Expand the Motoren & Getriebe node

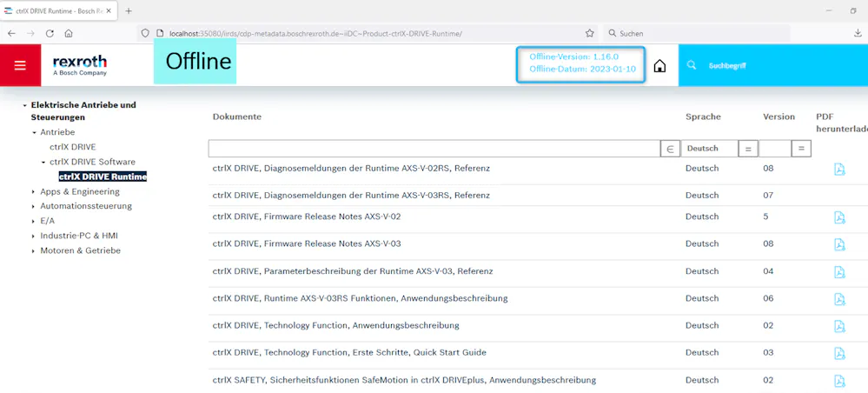(x=35, y=251)
